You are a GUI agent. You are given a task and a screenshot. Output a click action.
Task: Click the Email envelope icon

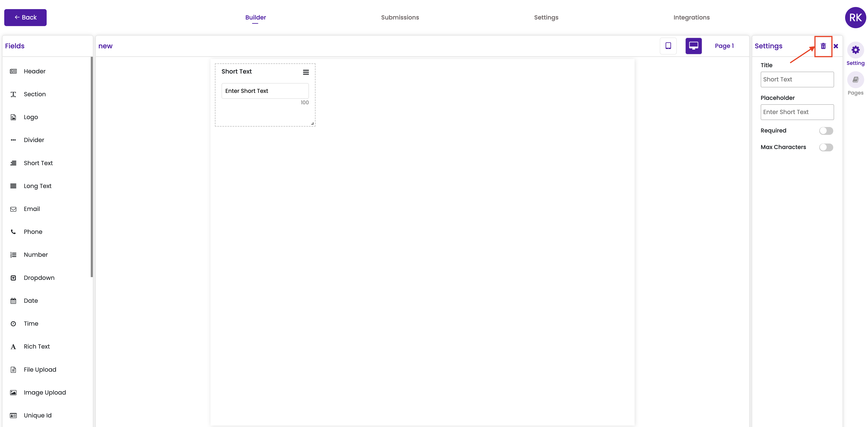13,209
